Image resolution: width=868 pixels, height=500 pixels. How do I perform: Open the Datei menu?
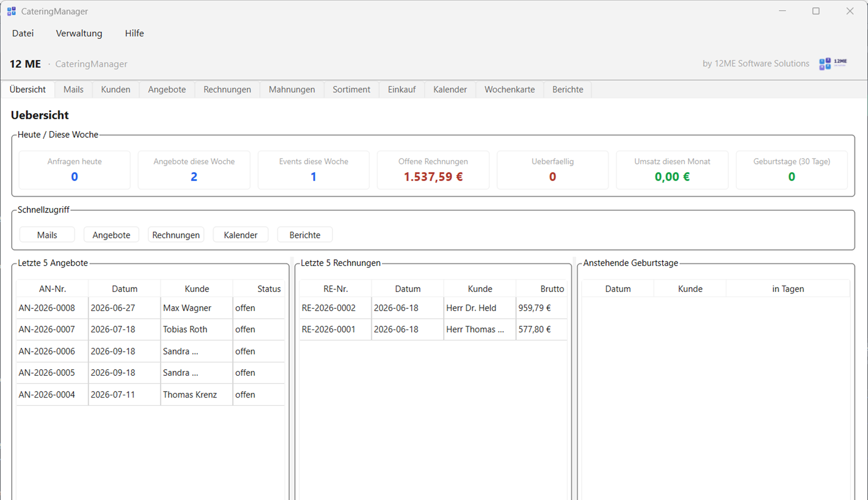[x=23, y=33]
